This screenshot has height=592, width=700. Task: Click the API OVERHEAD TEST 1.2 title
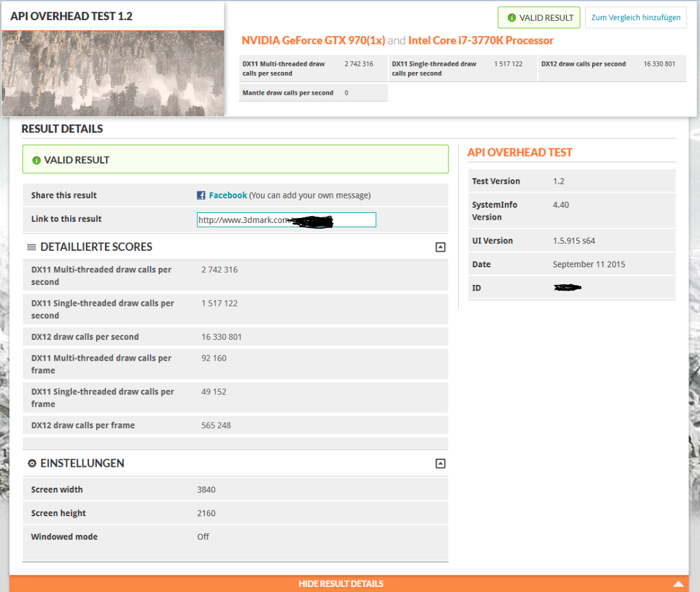[71, 16]
